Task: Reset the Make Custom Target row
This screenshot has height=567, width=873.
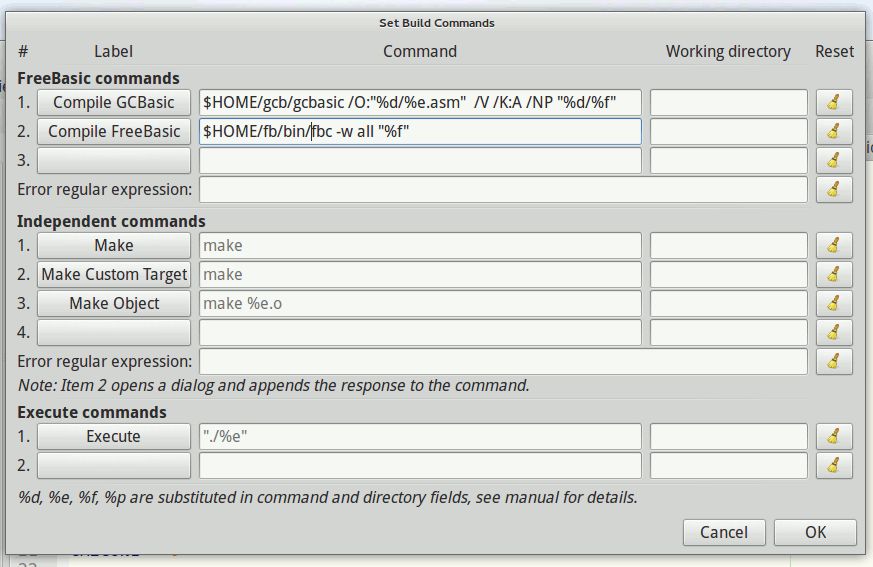Action: (834, 274)
